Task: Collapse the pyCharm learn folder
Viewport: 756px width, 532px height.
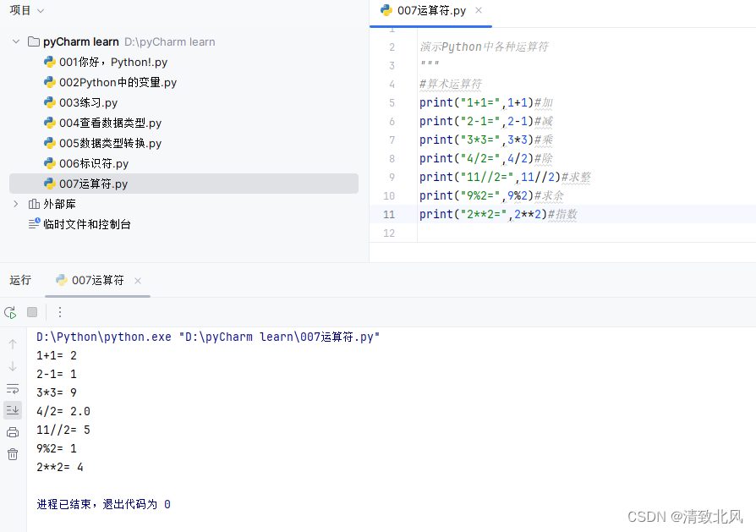Action: pyautogui.click(x=15, y=41)
